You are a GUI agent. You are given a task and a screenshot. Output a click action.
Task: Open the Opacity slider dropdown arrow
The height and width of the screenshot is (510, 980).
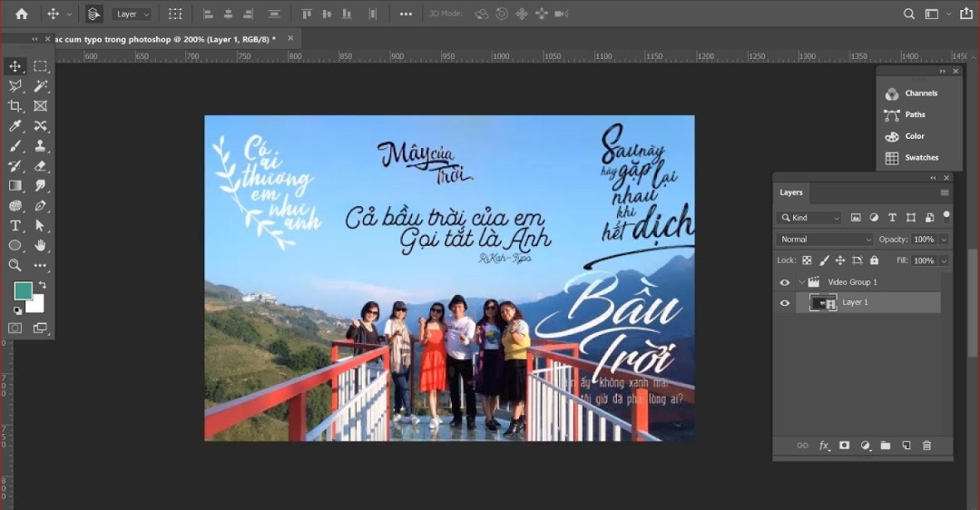point(944,240)
